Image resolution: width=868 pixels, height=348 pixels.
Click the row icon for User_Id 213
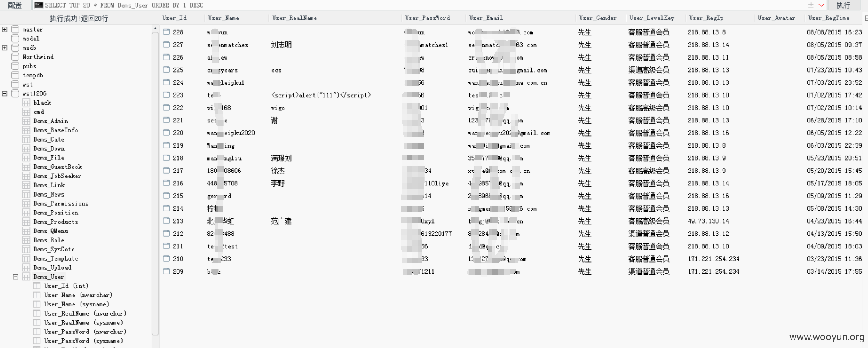(166, 221)
